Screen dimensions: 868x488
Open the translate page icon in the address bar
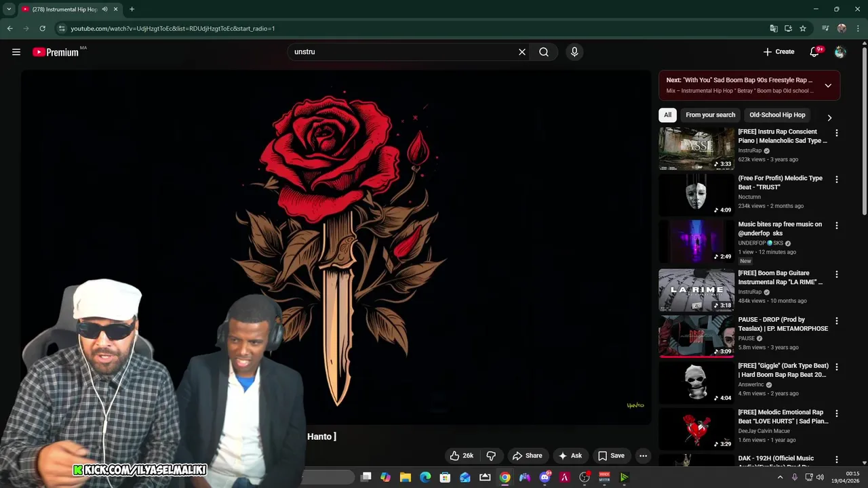[x=774, y=28]
